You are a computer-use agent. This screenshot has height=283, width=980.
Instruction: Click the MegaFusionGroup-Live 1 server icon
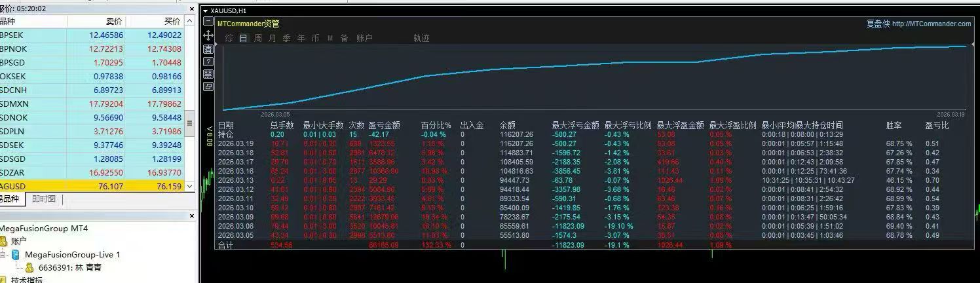point(16,254)
